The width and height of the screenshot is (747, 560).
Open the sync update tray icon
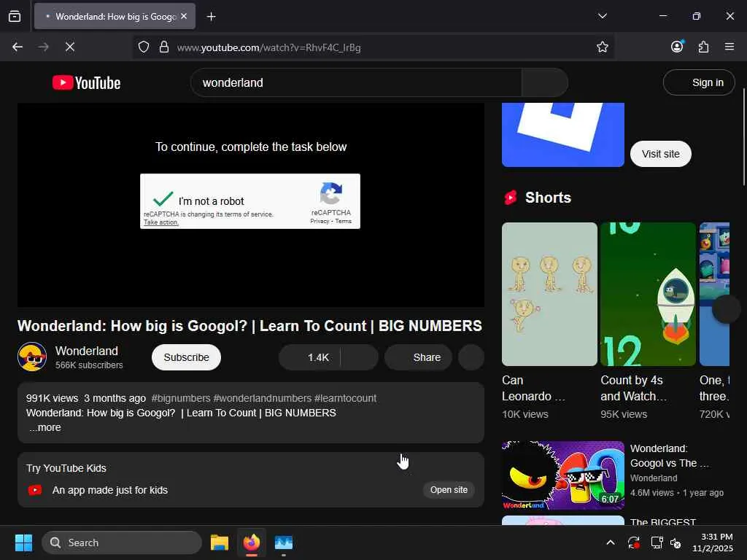click(x=634, y=542)
